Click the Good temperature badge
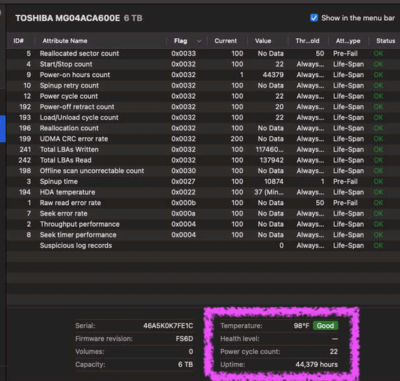The width and height of the screenshot is (400, 381). click(x=325, y=326)
